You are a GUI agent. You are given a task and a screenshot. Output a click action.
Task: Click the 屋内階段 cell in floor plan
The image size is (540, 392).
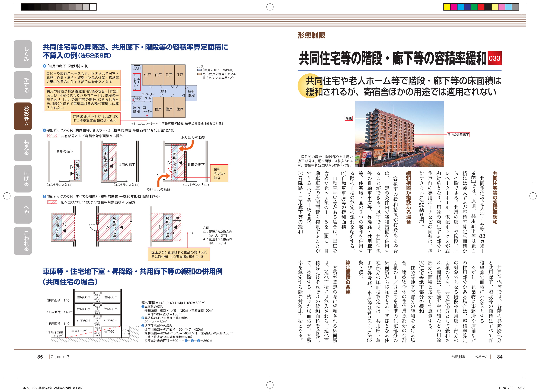coord(136,110)
